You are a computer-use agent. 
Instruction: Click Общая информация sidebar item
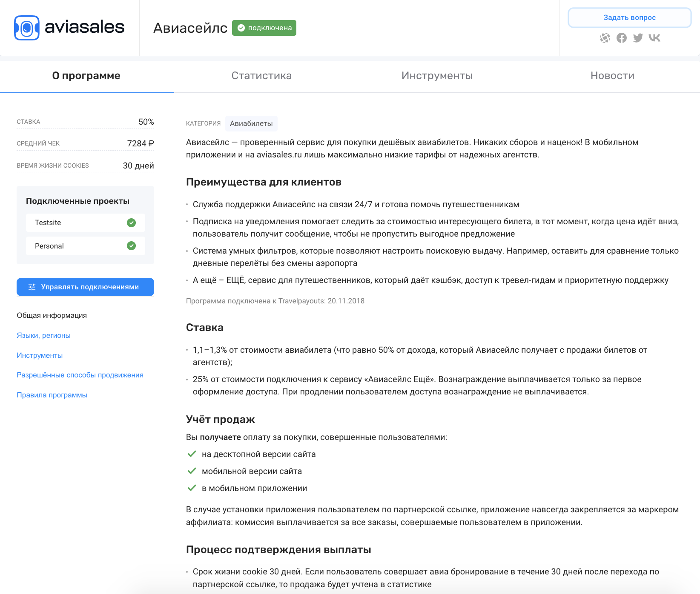(x=52, y=315)
